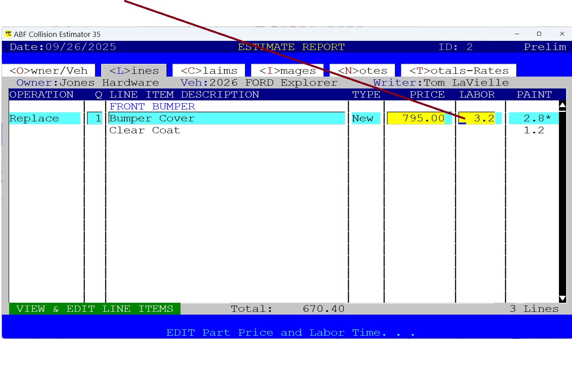Switch to the Images tab
This screenshot has height=392, width=572.
pyautogui.click(x=287, y=70)
